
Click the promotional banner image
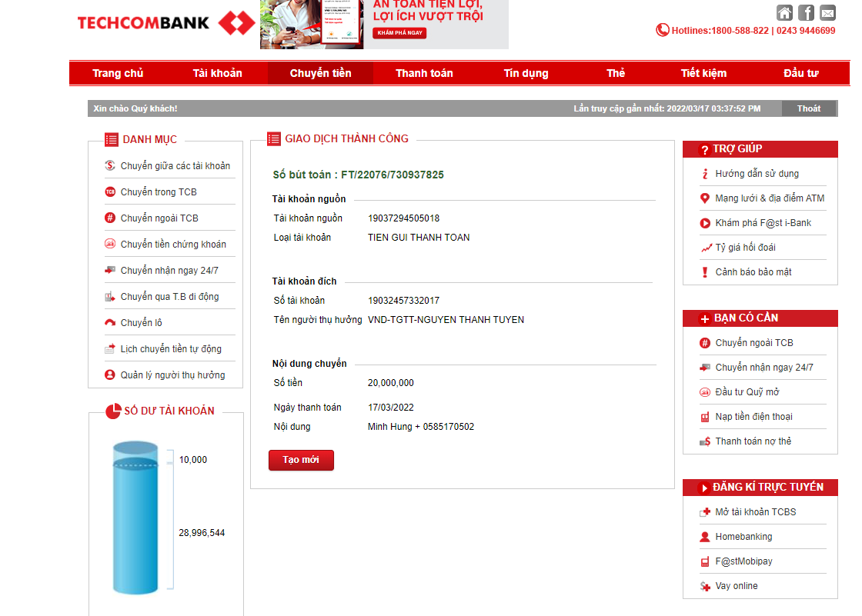coord(384,24)
